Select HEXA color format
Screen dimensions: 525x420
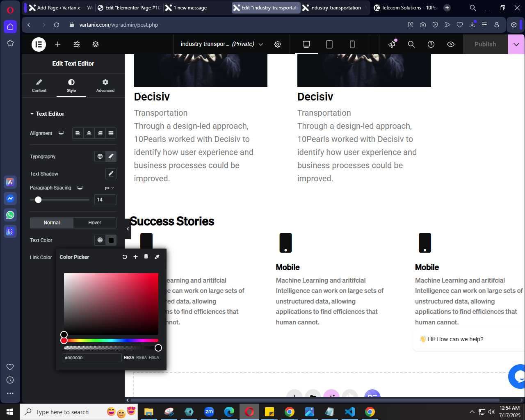tap(129, 358)
